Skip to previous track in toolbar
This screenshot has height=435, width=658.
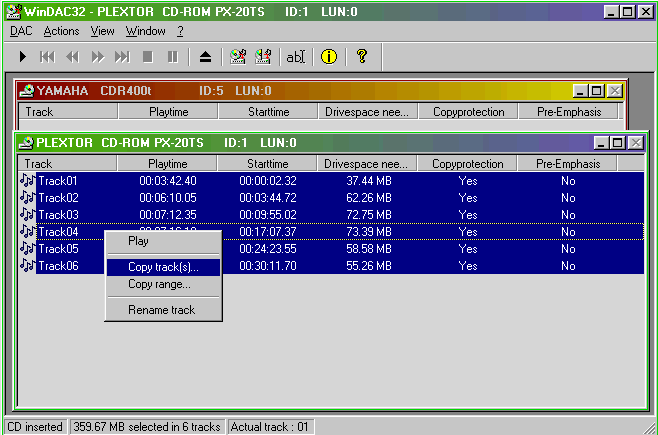coord(47,57)
